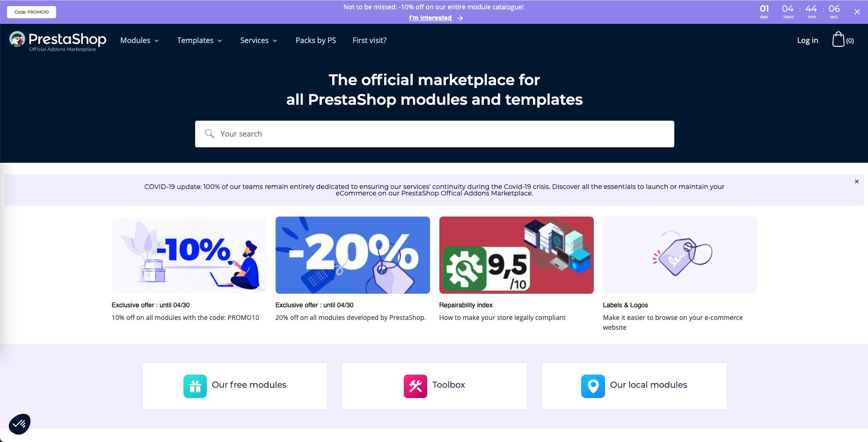Image resolution: width=868 pixels, height=442 pixels.
Task: Click the location pin icon for local modules
Action: coord(593,386)
